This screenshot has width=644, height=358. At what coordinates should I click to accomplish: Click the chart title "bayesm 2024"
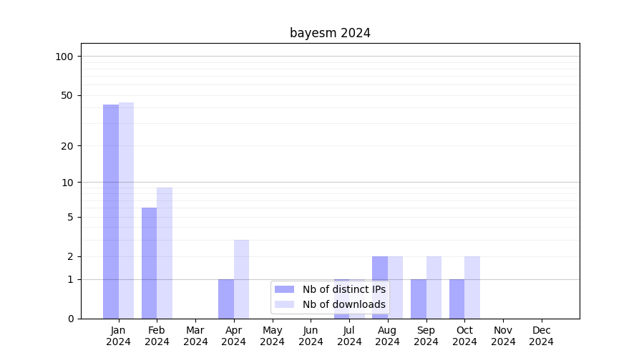tap(330, 33)
